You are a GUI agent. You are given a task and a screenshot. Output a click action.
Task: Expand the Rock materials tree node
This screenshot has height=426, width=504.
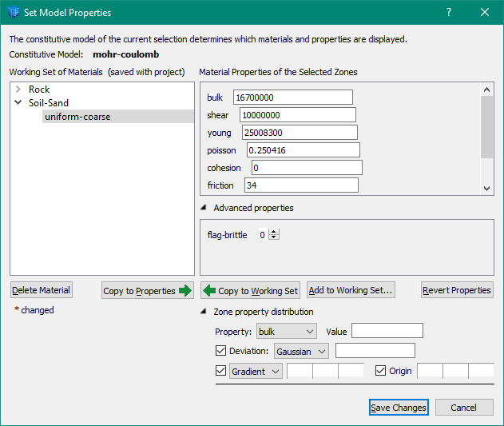click(18, 90)
